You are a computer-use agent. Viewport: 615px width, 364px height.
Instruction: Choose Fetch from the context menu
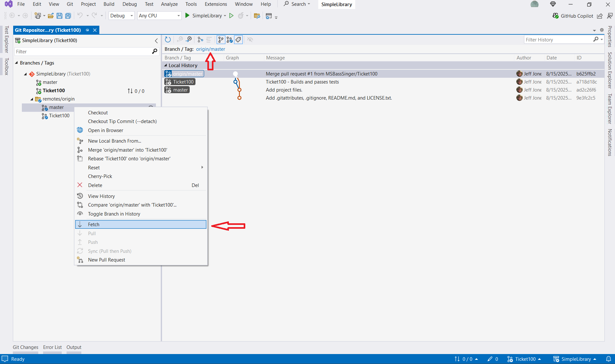tap(141, 224)
